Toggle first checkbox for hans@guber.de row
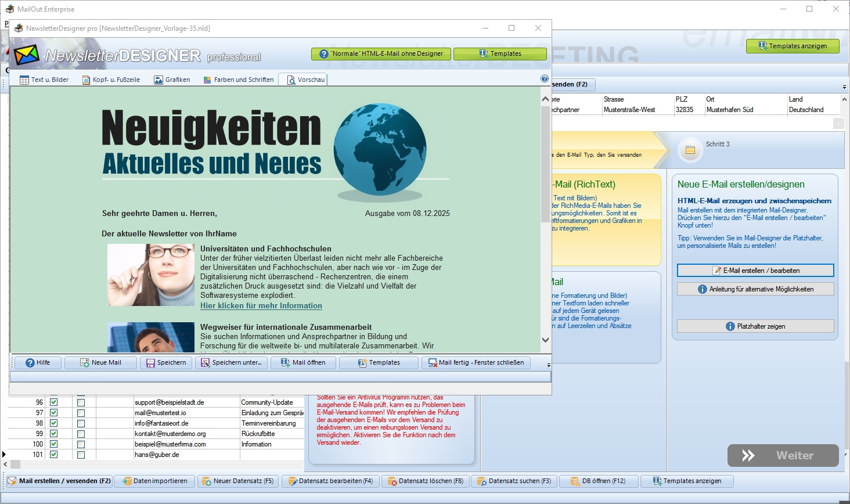850x504 pixels. pos(54,455)
